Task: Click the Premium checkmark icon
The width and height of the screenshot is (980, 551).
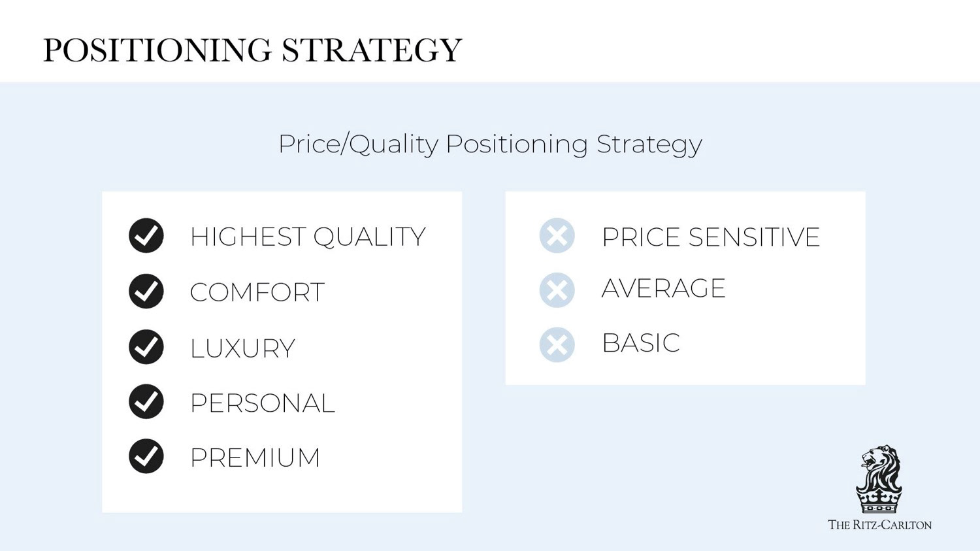Action: (x=146, y=456)
